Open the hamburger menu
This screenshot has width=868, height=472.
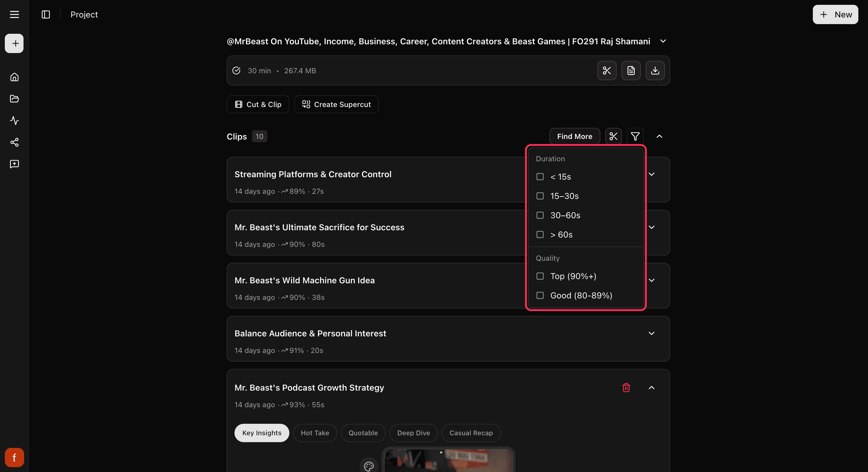pyautogui.click(x=14, y=14)
